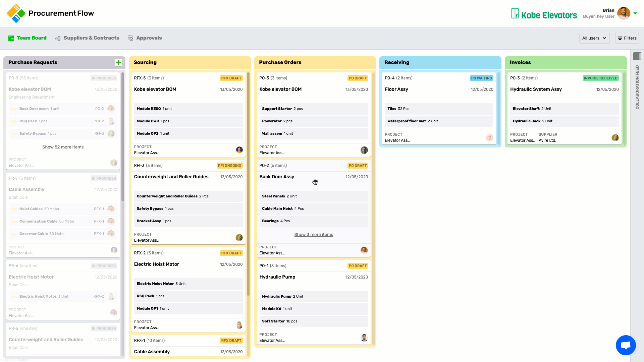This screenshot has width=644, height=362.
Task: Click Show 52 more items on Kobe elevator BOM
Action: 63,147
